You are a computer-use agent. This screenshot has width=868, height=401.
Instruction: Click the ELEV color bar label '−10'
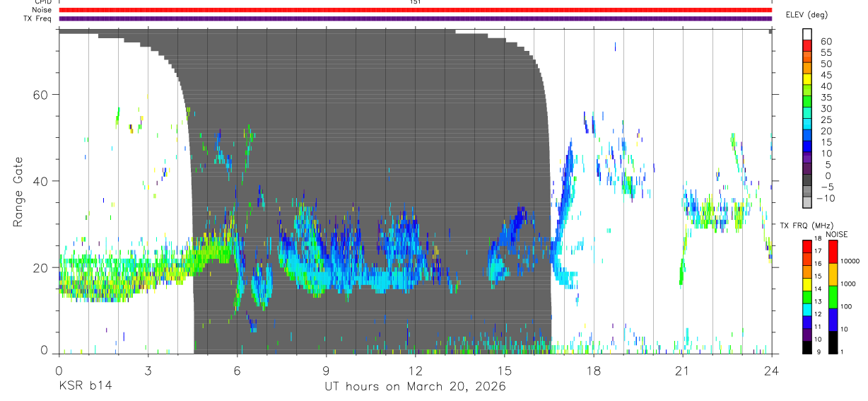click(827, 198)
